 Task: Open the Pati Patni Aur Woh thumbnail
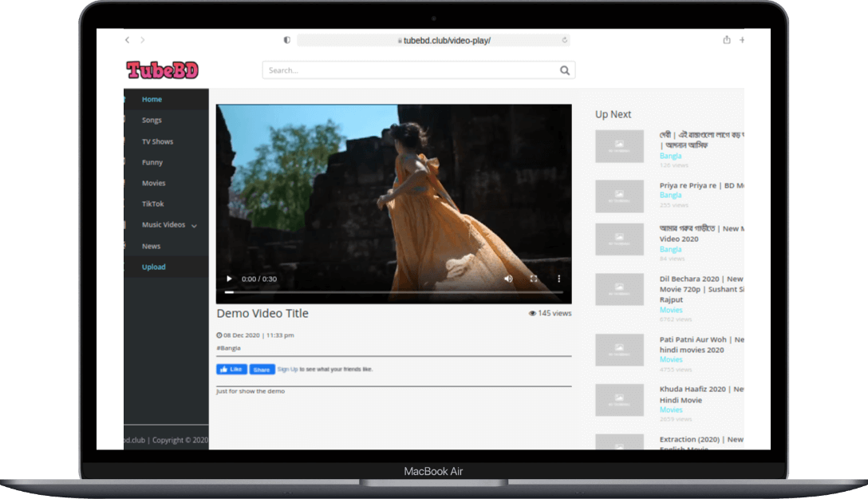[619, 350]
